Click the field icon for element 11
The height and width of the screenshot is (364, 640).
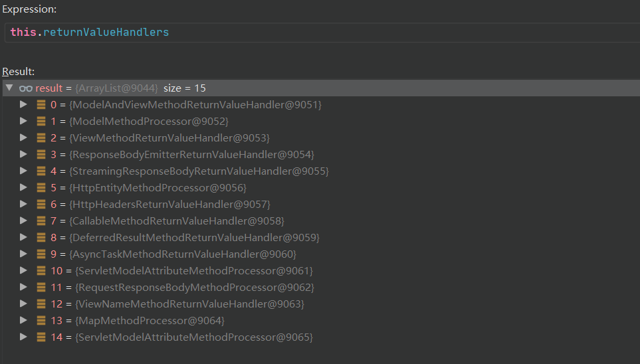click(41, 288)
